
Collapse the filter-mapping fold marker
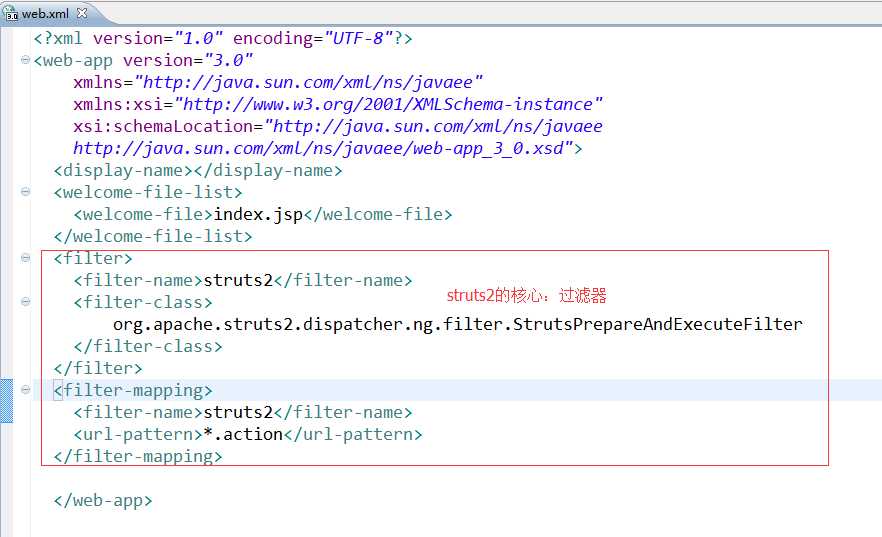(25, 390)
